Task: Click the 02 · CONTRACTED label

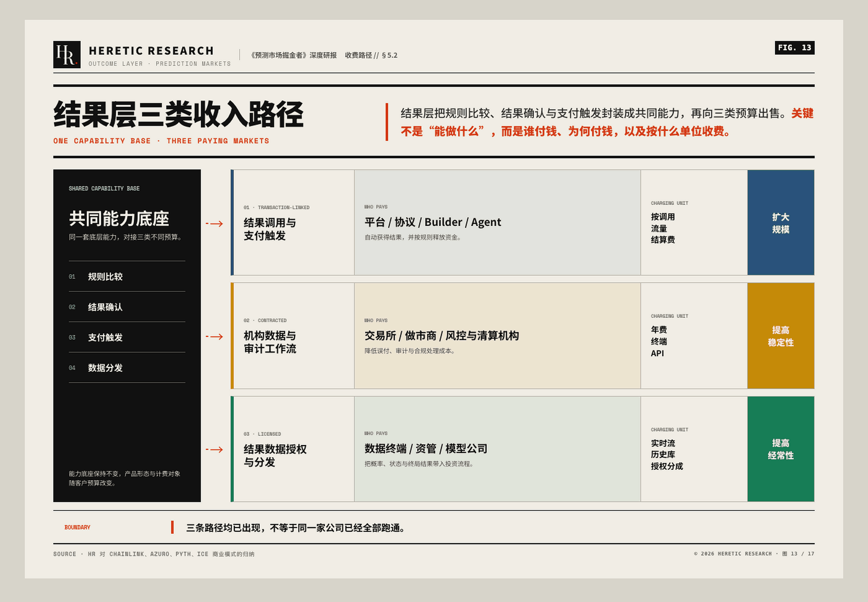Action: coord(265,320)
